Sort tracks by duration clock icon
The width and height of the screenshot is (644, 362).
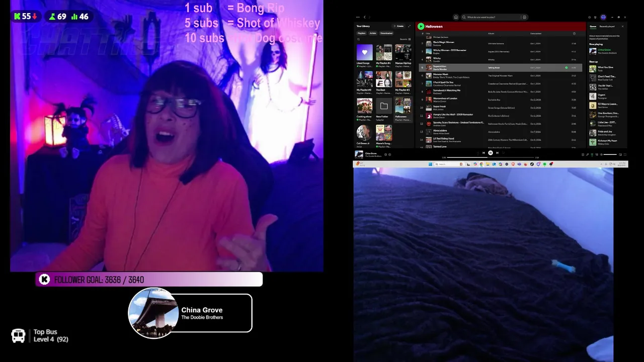click(574, 34)
